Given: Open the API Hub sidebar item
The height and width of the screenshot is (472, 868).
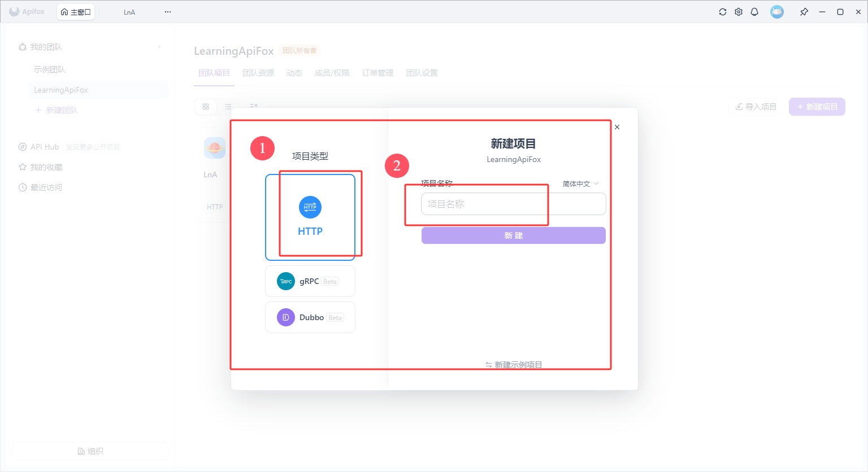Looking at the screenshot, I should 45,147.
